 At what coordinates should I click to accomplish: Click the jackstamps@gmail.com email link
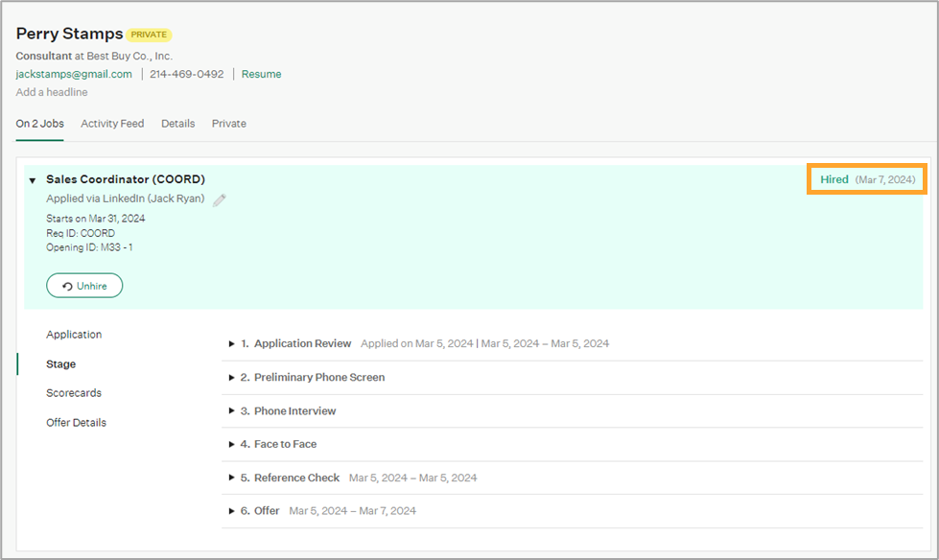(x=74, y=74)
